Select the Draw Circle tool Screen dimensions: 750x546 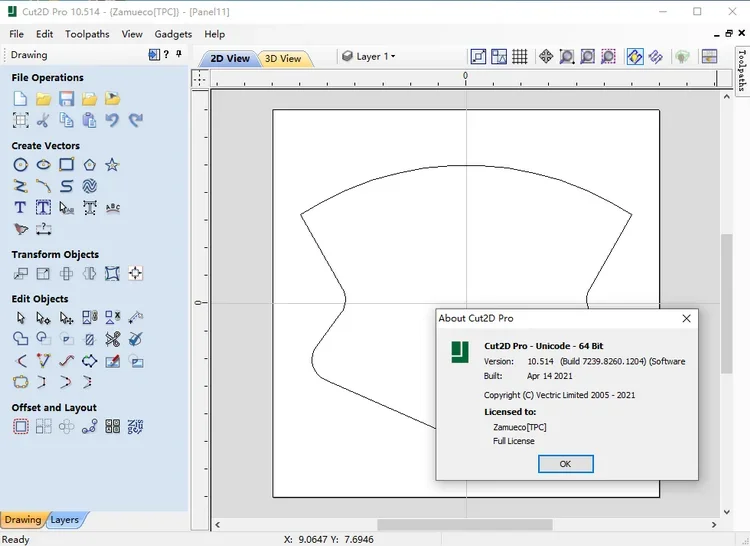coord(20,165)
